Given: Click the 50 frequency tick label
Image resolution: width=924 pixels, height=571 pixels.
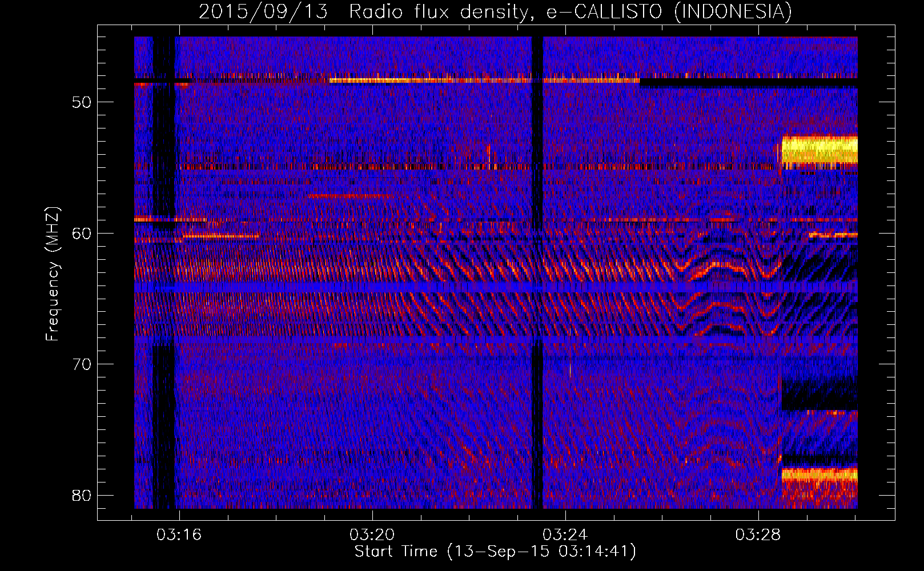Looking at the screenshot, I should 82,102.
